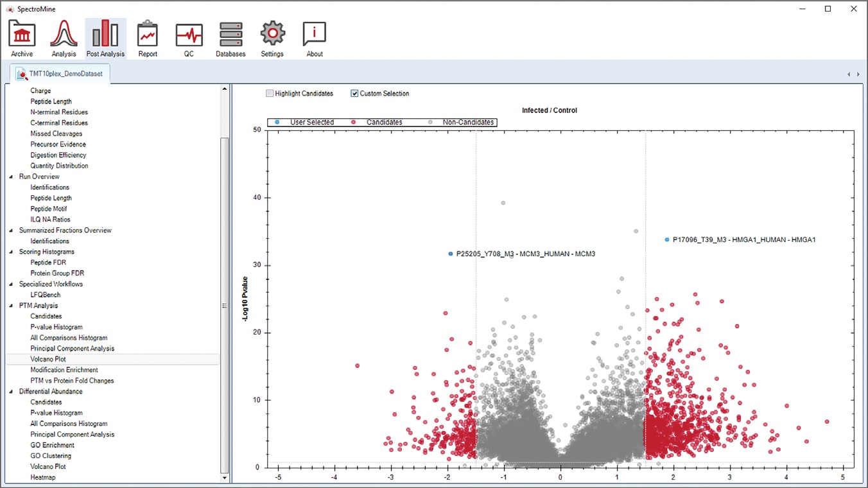
Task: Open the Analysis peak icon
Action: [x=64, y=39]
